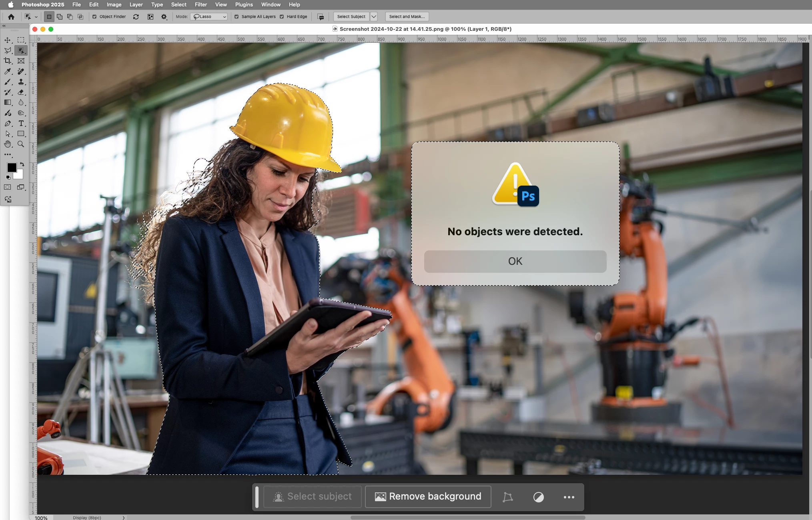Open the Filter menu
This screenshot has height=520, width=812.
tap(200, 4)
